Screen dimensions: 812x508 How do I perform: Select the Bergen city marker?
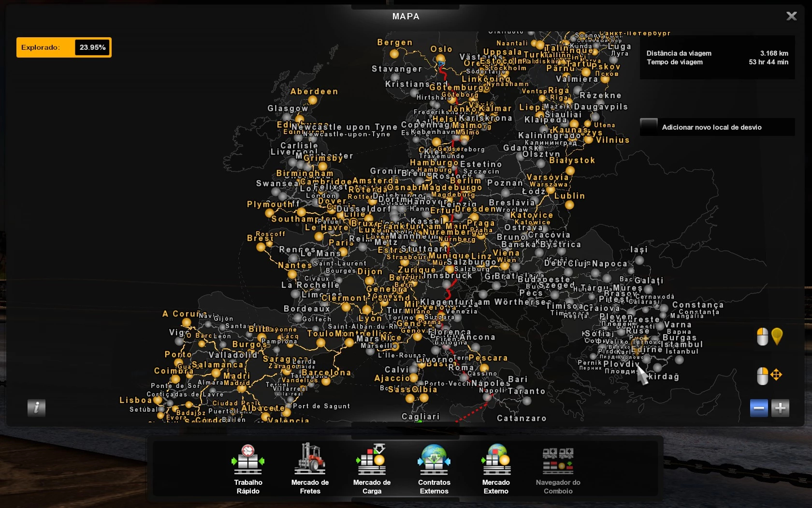click(394, 54)
